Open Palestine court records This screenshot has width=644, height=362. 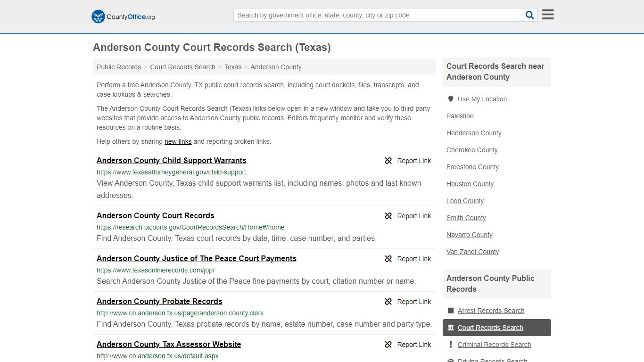(460, 116)
